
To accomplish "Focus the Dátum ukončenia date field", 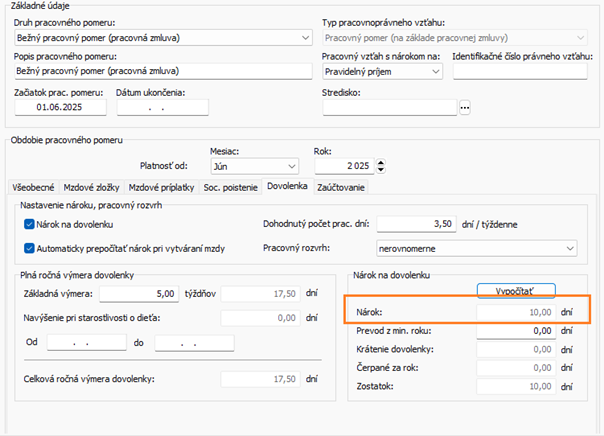I will point(163,107).
